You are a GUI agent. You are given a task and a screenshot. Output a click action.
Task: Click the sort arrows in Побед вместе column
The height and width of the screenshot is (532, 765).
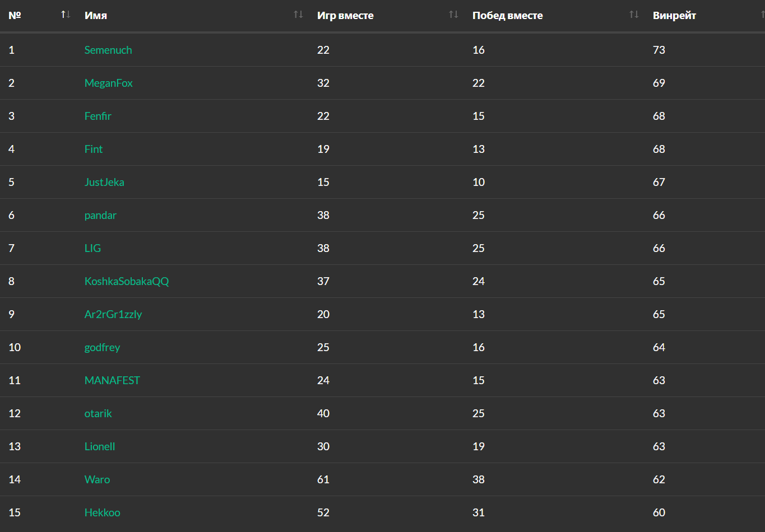(x=634, y=15)
